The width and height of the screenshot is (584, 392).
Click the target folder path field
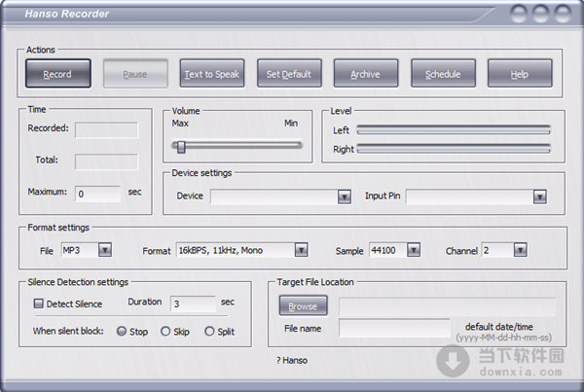[448, 306]
